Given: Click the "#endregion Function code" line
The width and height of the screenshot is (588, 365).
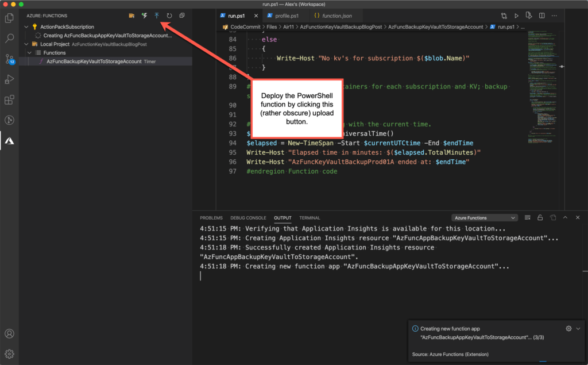Looking at the screenshot, I should 292,171.
